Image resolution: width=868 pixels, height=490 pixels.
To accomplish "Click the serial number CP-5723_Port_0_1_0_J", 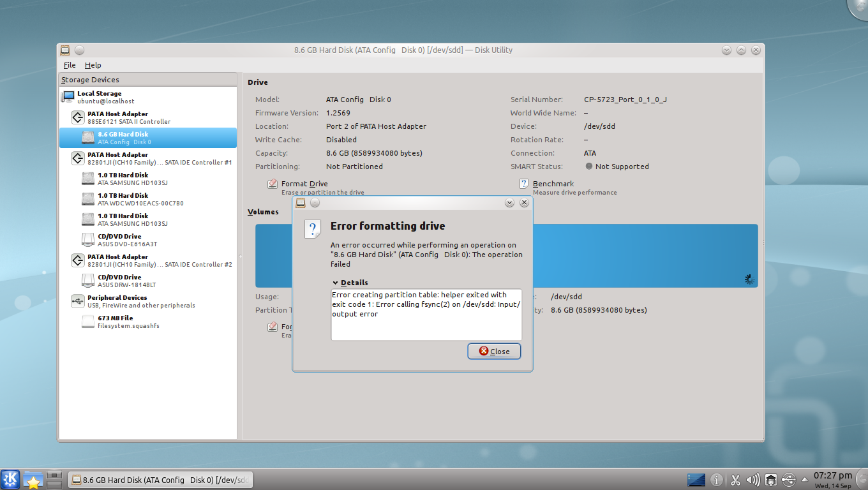I will [x=625, y=100].
